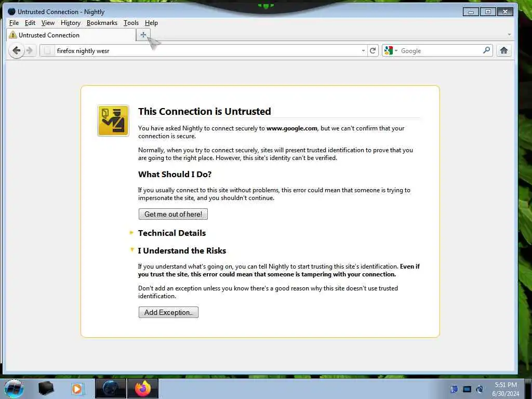Open the Bookmarks menu

(x=102, y=23)
